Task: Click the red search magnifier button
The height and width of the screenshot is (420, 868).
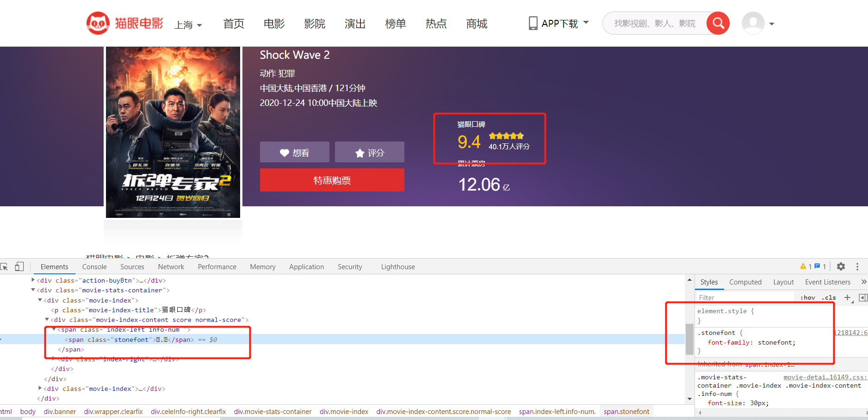Action: click(718, 23)
